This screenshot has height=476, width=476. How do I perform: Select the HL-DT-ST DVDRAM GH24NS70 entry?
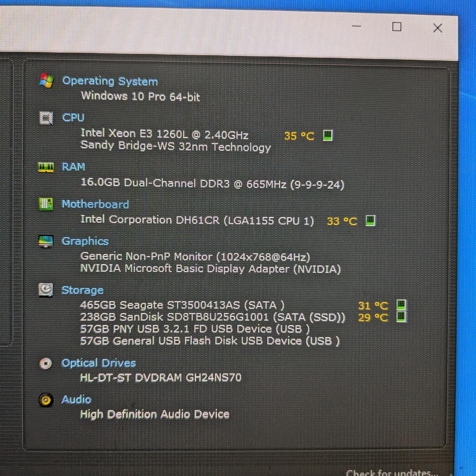pos(161,377)
